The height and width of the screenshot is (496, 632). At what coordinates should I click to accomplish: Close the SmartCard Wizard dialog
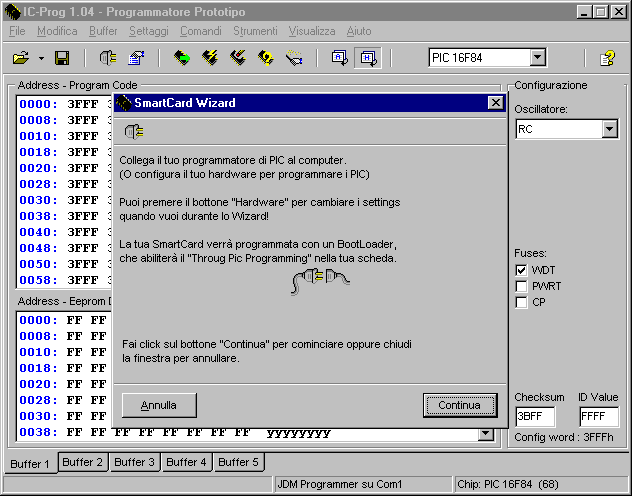[x=496, y=103]
